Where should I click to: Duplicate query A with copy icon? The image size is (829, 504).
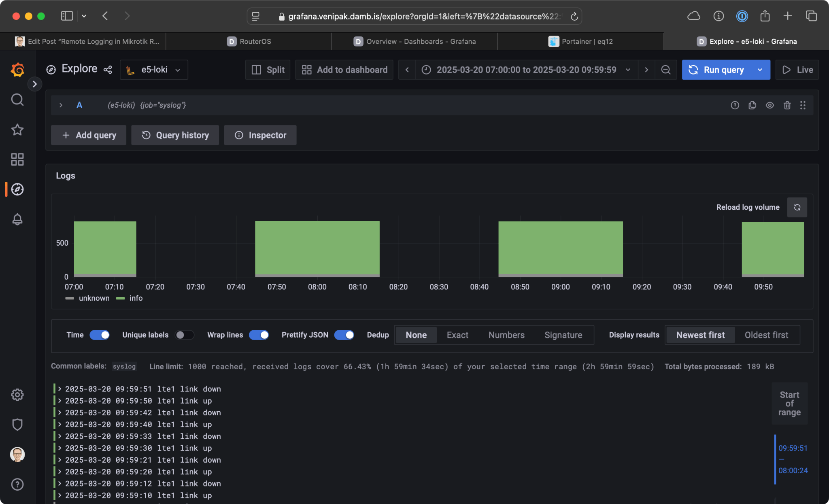(x=752, y=105)
